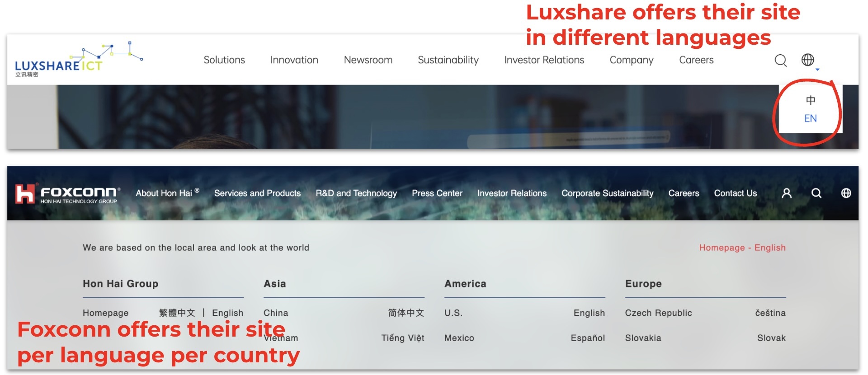Image resolution: width=868 pixels, height=375 pixels.
Task: Click the Asia region heading
Action: [x=275, y=284]
